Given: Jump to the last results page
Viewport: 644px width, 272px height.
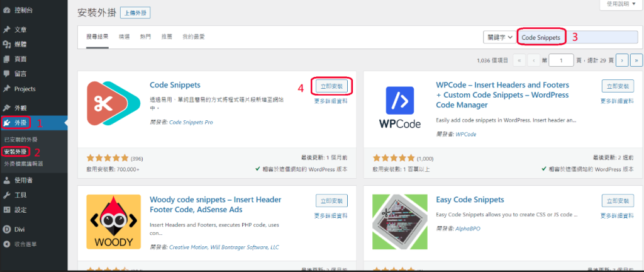Looking at the screenshot, I should click(636, 60).
